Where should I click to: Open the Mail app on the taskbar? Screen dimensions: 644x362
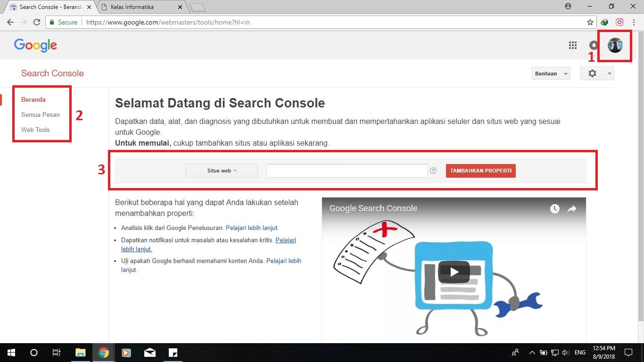[149, 353]
